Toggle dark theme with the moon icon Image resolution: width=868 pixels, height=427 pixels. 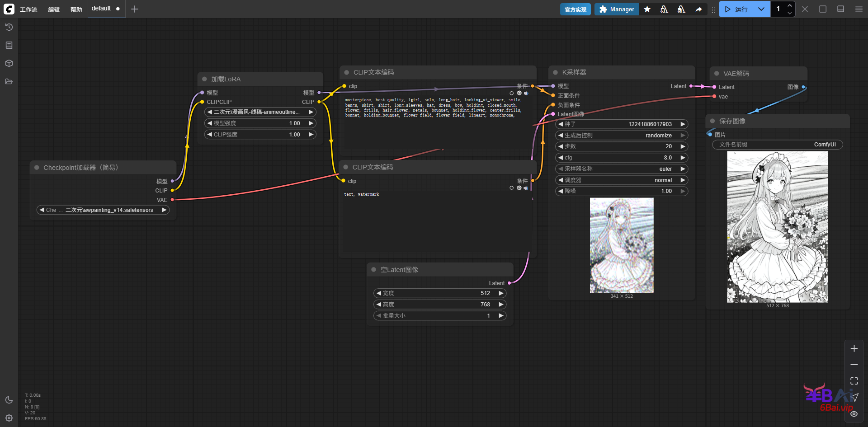tap(9, 400)
